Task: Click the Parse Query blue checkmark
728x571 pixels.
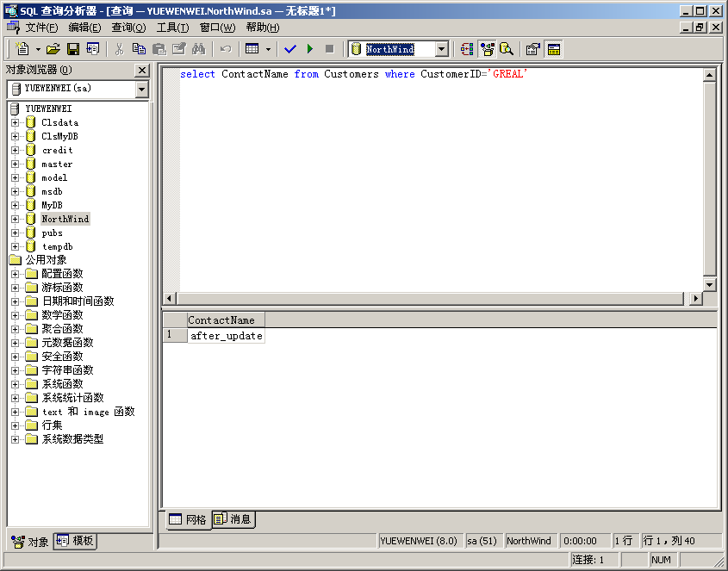Action: [x=290, y=49]
